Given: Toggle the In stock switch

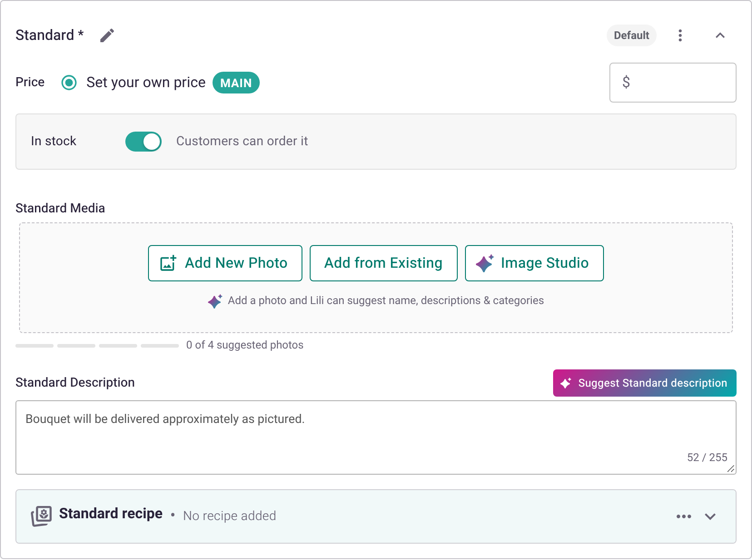Looking at the screenshot, I should click(143, 142).
